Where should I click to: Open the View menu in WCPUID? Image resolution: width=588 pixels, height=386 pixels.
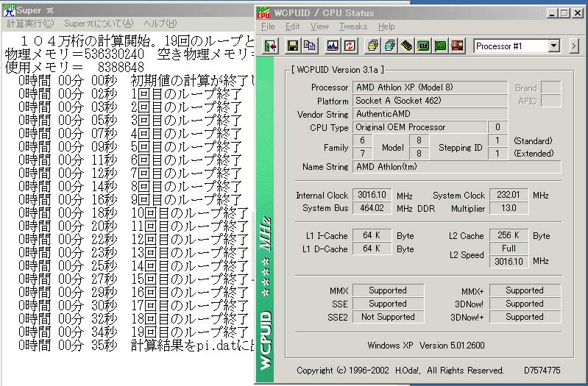click(319, 26)
